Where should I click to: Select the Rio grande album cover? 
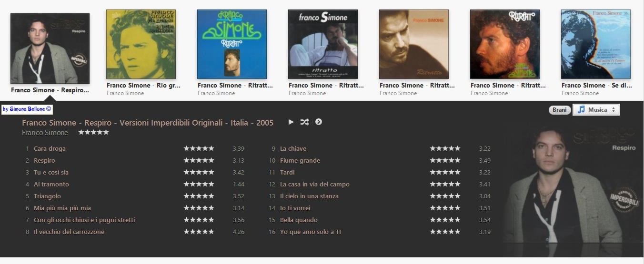[141, 44]
